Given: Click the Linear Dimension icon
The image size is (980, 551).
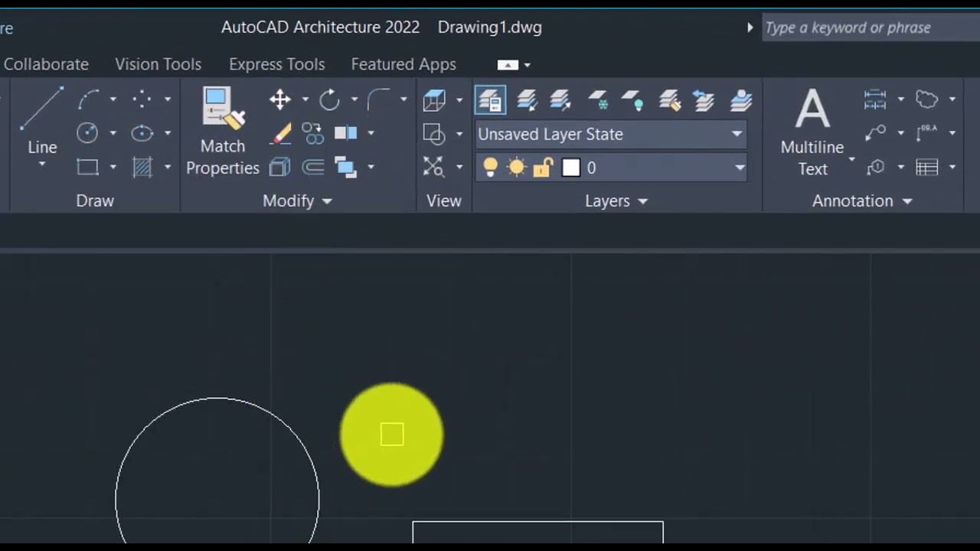Looking at the screenshot, I should tap(875, 99).
